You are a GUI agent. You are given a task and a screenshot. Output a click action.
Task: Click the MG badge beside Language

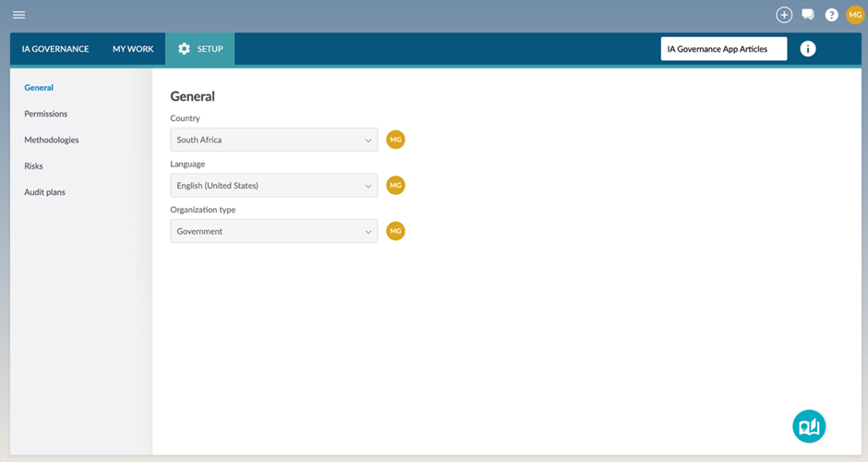click(x=395, y=186)
